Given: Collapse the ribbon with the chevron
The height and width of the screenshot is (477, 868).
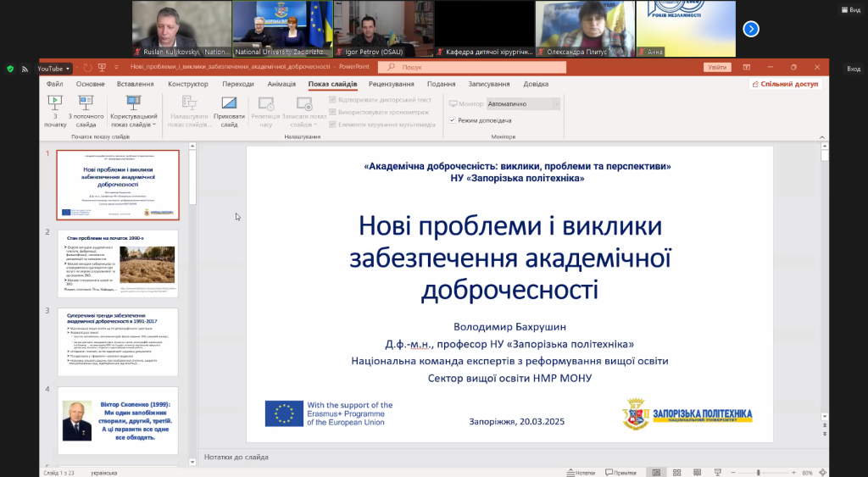Looking at the screenshot, I should point(822,137).
